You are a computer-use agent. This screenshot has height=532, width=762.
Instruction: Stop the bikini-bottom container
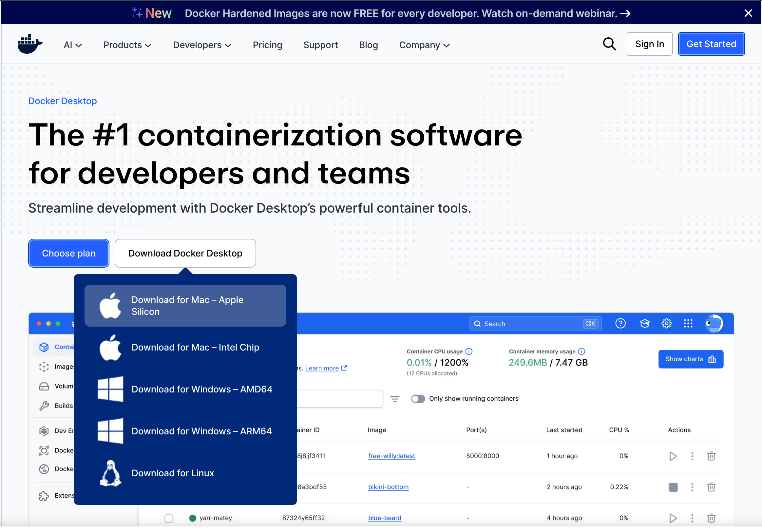(673, 487)
